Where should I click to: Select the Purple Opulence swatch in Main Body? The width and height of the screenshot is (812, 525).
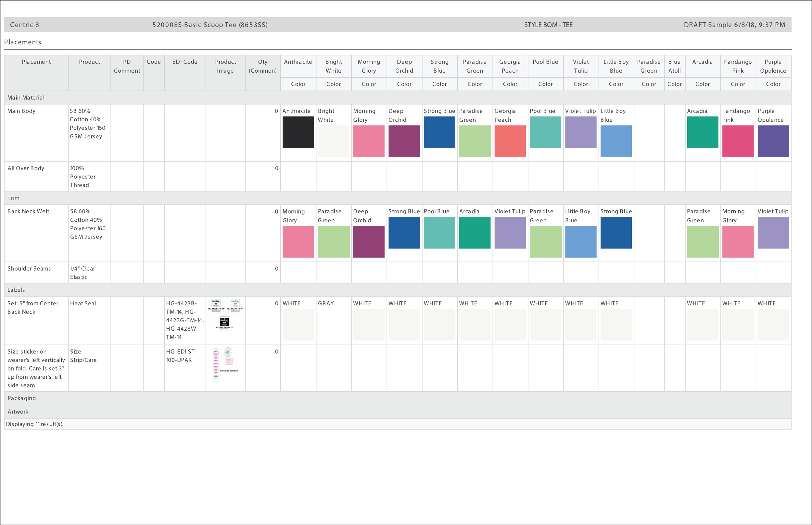(773, 141)
